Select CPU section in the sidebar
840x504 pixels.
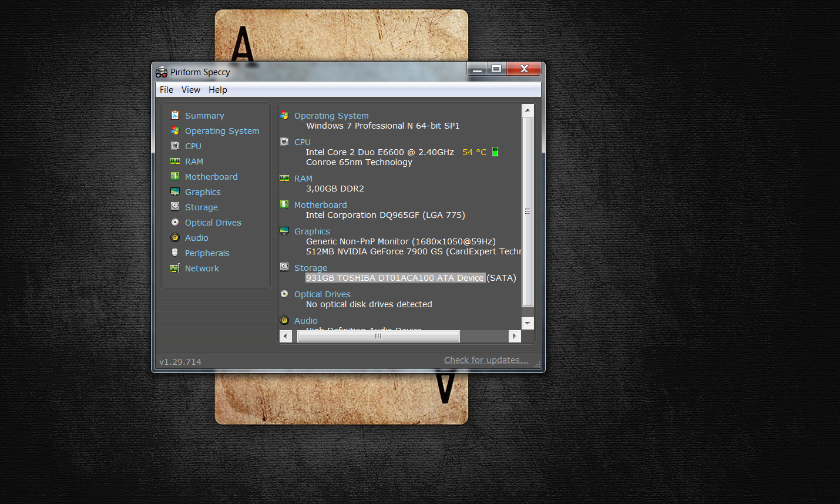[x=193, y=146]
